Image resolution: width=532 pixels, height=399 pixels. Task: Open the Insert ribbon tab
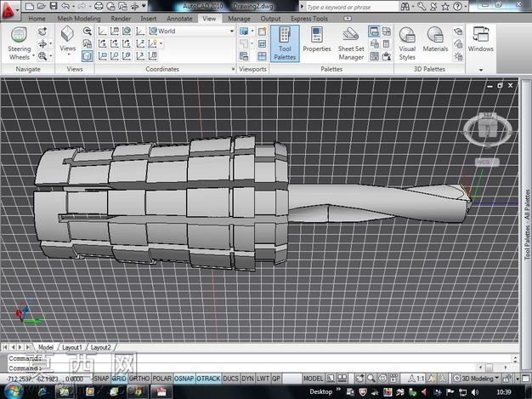149,19
